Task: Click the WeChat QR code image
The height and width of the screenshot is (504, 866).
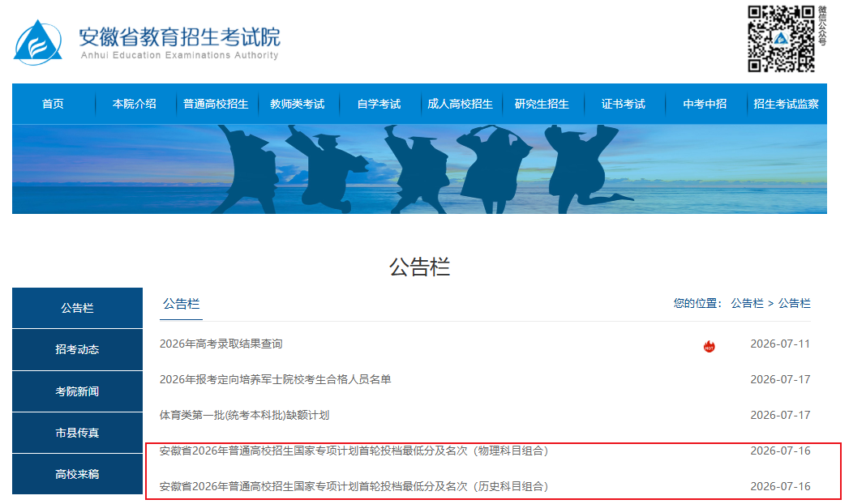Action: [781, 39]
